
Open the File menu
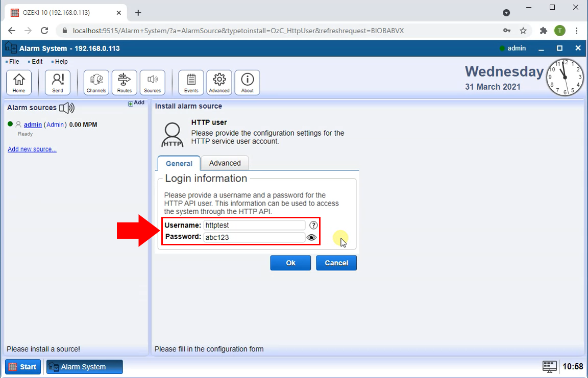pos(14,61)
